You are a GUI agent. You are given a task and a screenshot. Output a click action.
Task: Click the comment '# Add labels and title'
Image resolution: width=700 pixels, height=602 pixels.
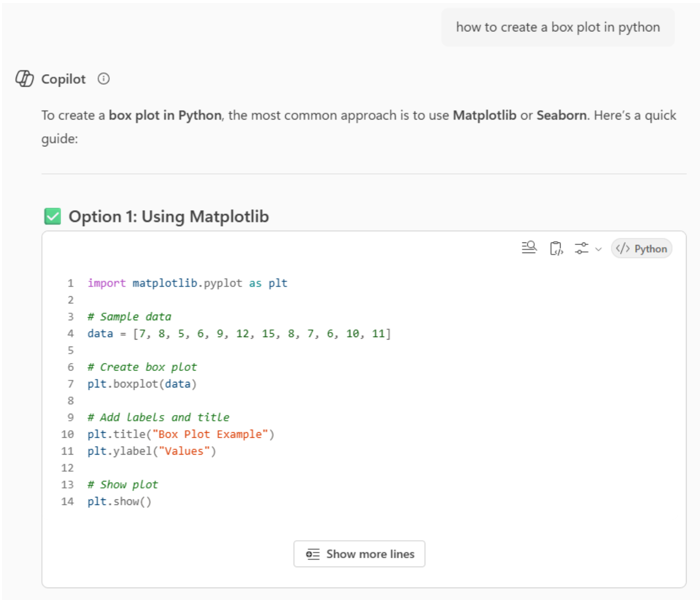point(159,417)
